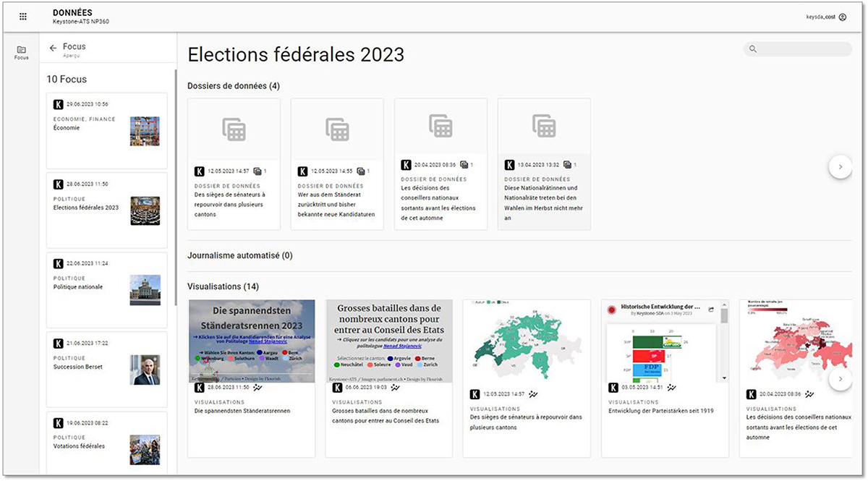
Task: Click inside the search field
Action: pos(798,49)
